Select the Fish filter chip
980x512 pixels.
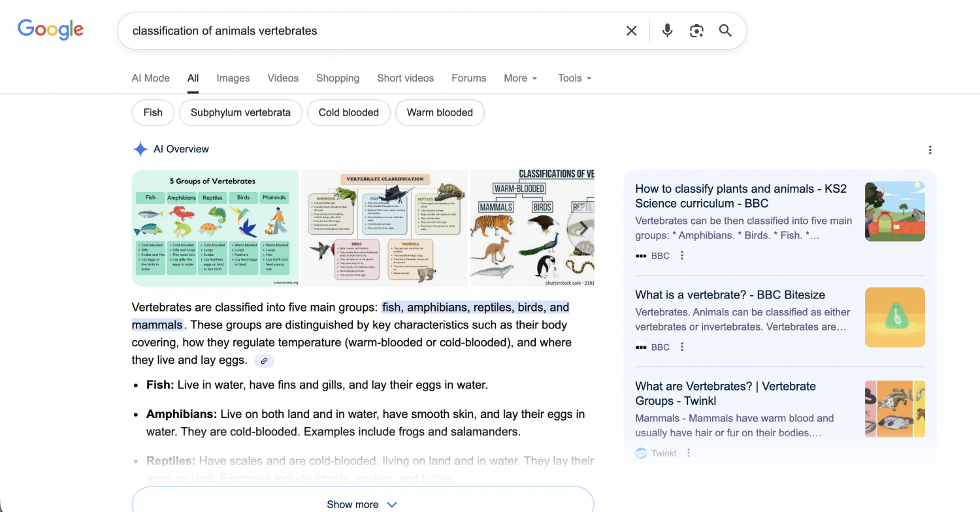pyautogui.click(x=152, y=112)
